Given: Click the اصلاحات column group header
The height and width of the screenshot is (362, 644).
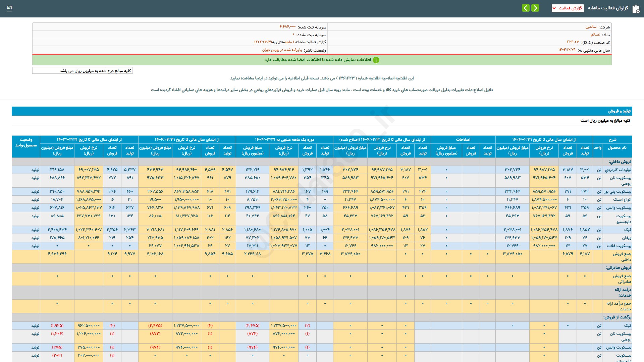Looking at the screenshot, I should click(x=463, y=139).
